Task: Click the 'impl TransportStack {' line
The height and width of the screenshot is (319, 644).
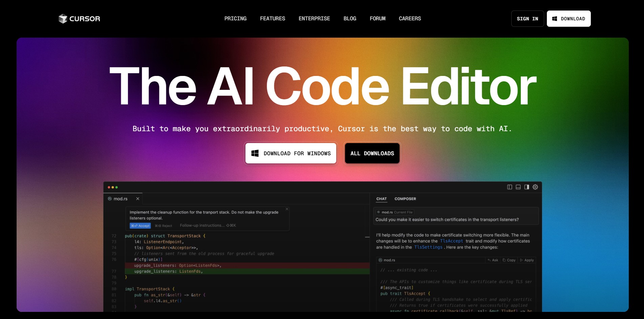Action: [x=150, y=289]
